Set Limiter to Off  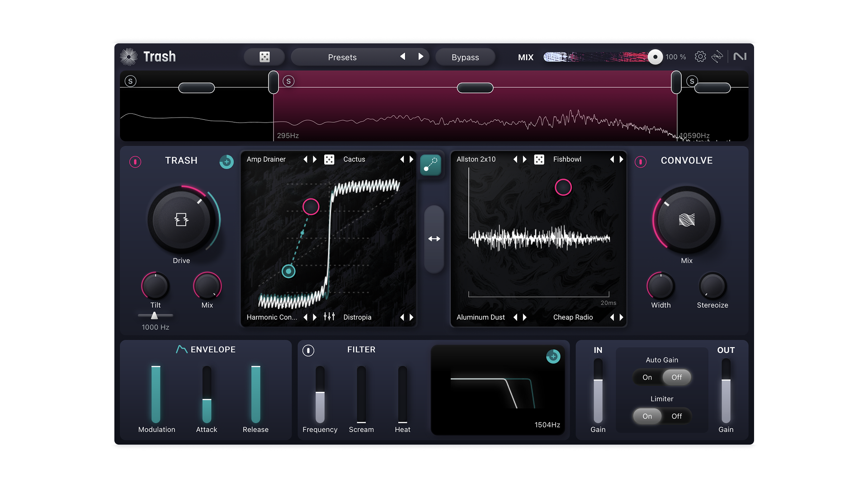[676, 416]
